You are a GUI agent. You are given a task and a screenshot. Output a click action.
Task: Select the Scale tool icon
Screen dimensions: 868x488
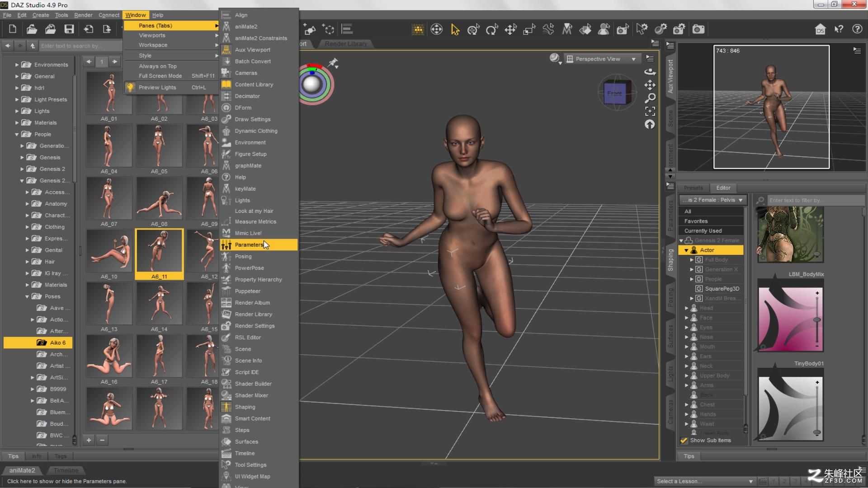pyautogui.click(x=529, y=30)
